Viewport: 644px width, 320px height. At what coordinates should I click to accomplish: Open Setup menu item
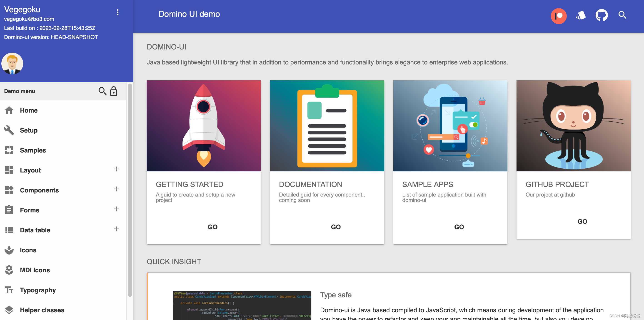(x=63, y=130)
